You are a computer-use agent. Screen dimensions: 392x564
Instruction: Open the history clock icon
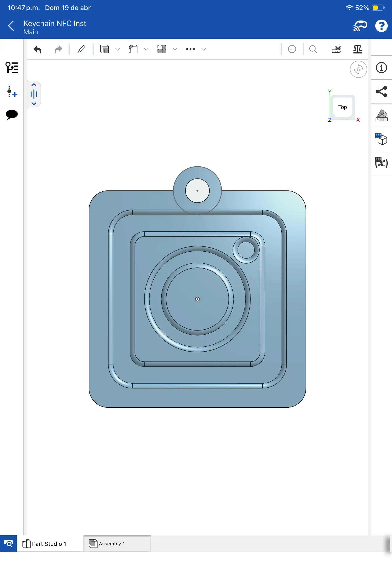tap(292, 49)
